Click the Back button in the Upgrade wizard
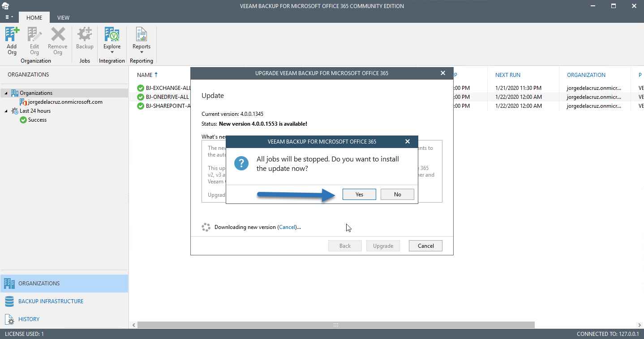The image size is (644, 339). (x=345, y=246)
